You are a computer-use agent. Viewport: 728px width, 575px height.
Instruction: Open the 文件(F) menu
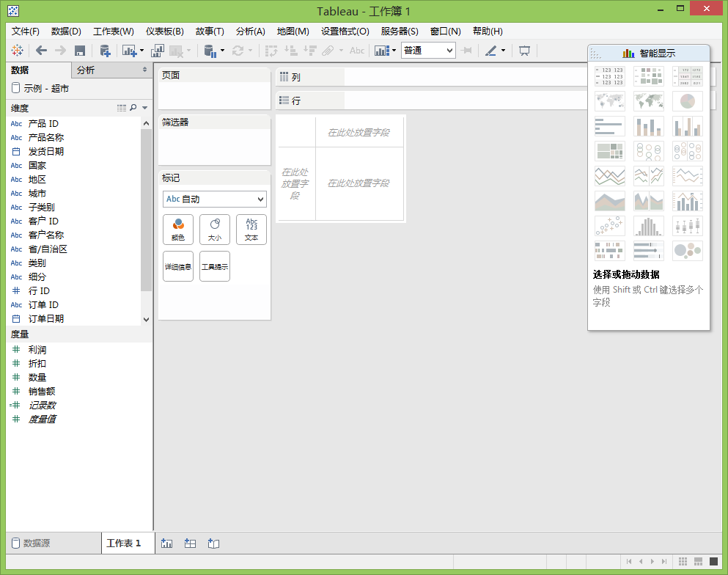[26, 31]
